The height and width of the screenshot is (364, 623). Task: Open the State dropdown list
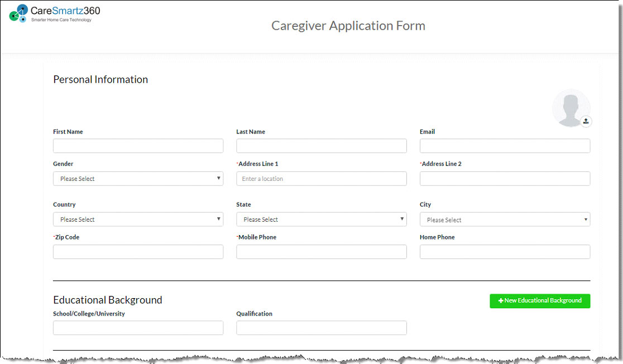(321, 219)
